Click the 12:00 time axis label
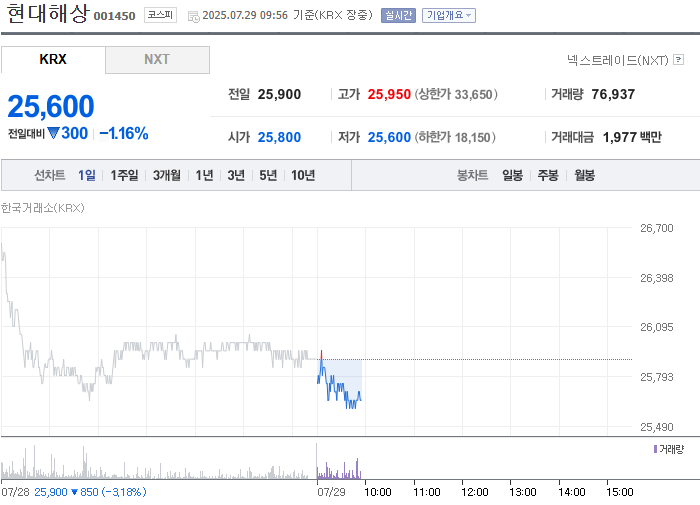The image size is (700, 505). (475, 492)
